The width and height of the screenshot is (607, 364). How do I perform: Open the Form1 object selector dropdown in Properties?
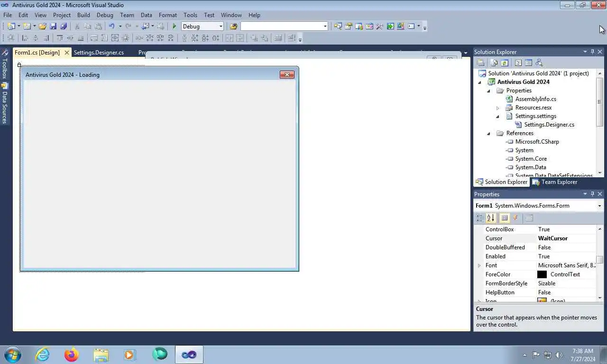pyautogui.click(x=599, y=206)
